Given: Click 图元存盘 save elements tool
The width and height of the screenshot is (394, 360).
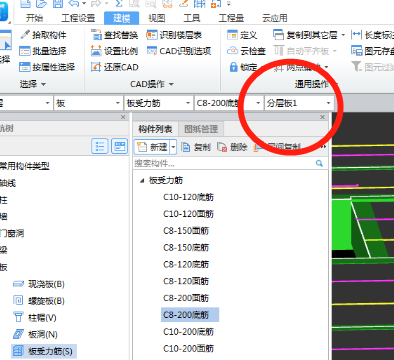Looking at the screenshot, I should (373, 51).
